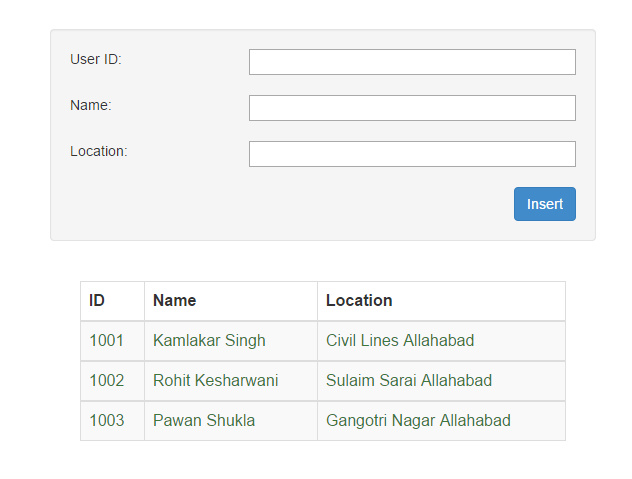632x479 pixels.
Task: Select the Civil Lines Allahabad cell
Action: [400, 341]
